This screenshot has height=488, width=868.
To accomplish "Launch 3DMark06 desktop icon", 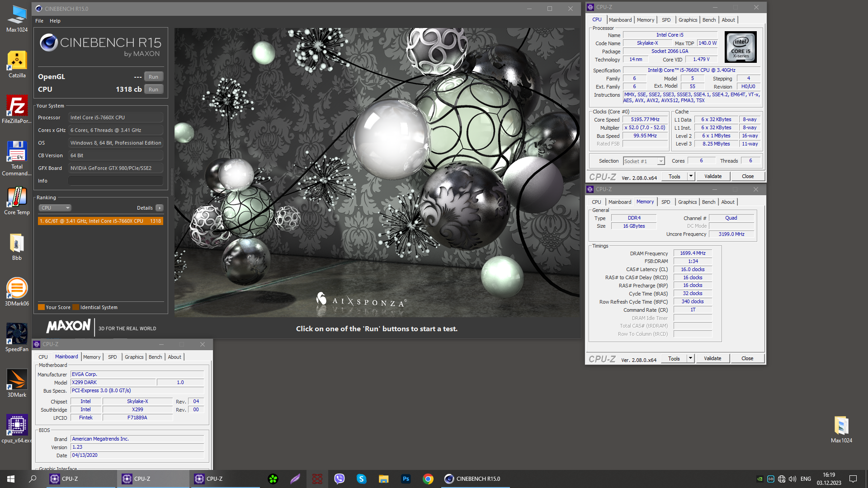I will [17, 292].
